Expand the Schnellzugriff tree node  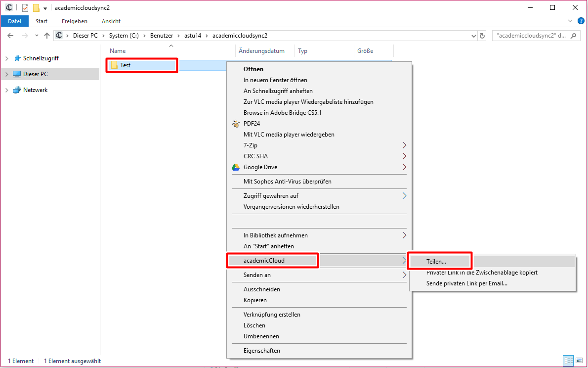tap(6, 58)
